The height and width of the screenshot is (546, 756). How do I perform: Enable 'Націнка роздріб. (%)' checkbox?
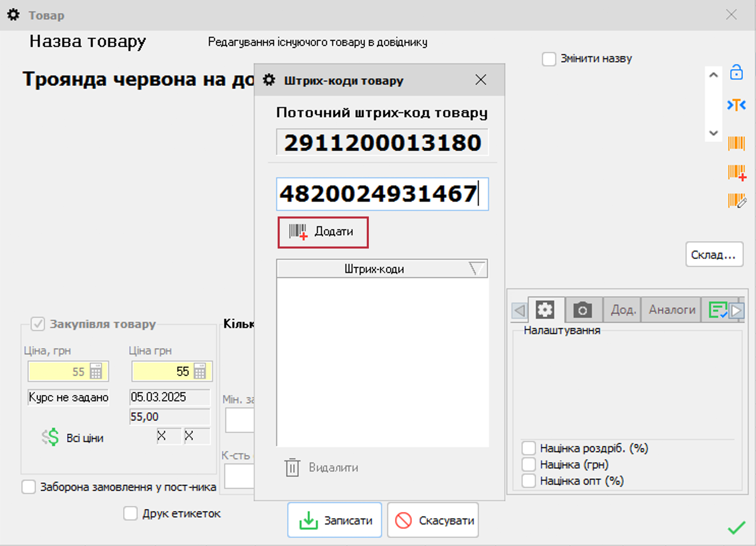coord(529,448)
